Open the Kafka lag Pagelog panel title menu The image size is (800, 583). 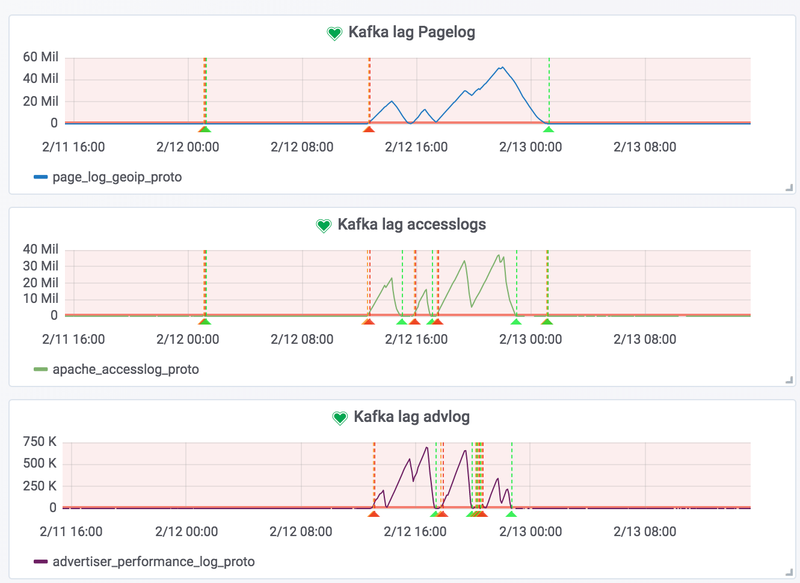(x=411, y=32)
